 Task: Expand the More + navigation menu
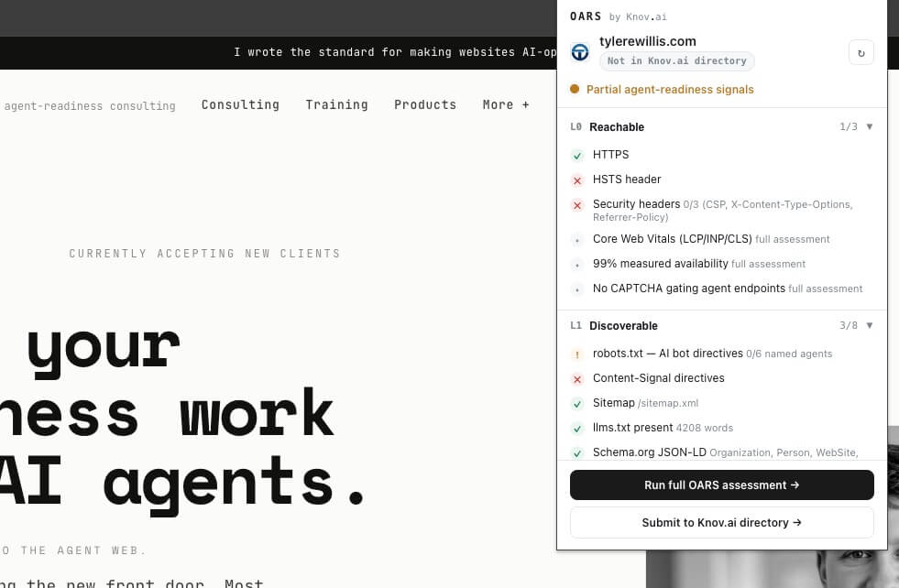(x=506, y=105)
